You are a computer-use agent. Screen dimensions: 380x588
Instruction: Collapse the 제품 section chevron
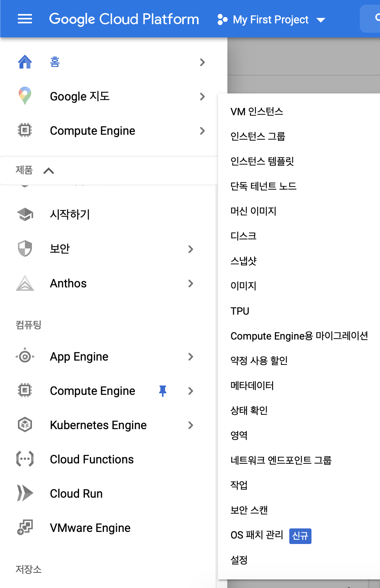tap(49, 171)
